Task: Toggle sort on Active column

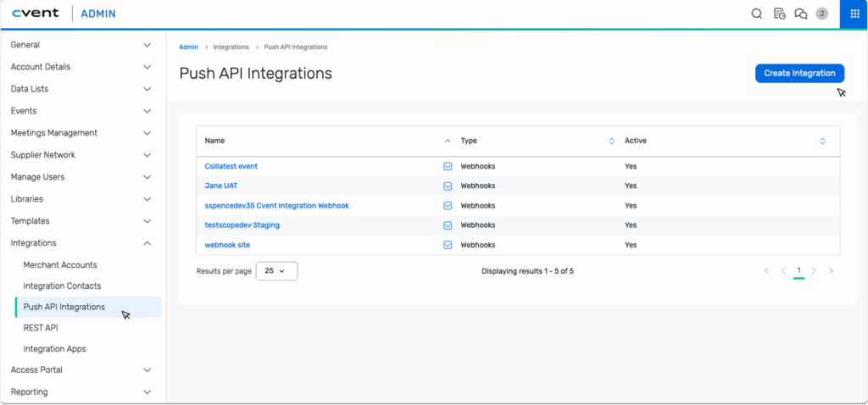Action: coord(822,141)
